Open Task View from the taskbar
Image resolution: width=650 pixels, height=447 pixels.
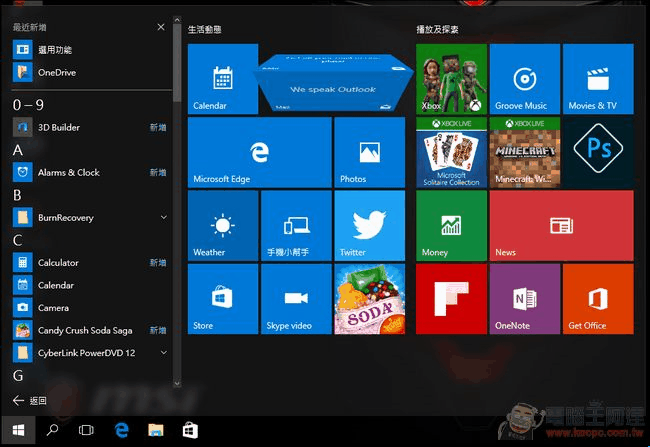86,430
